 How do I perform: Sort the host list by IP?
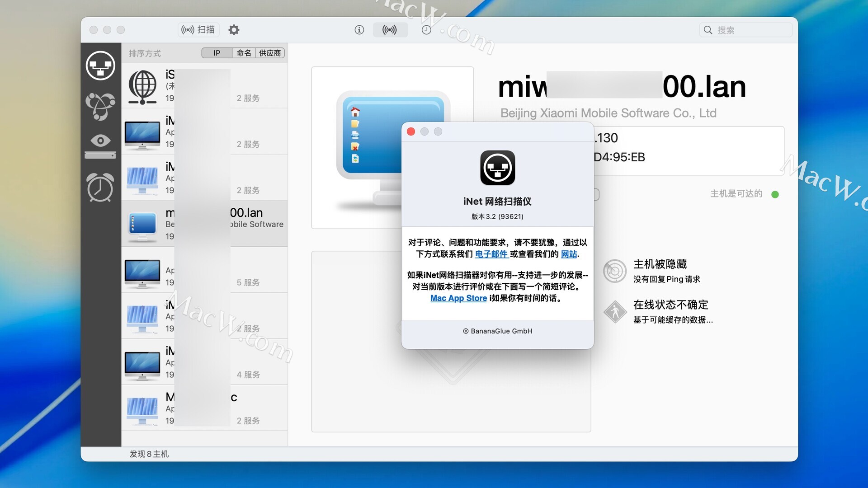217,53
